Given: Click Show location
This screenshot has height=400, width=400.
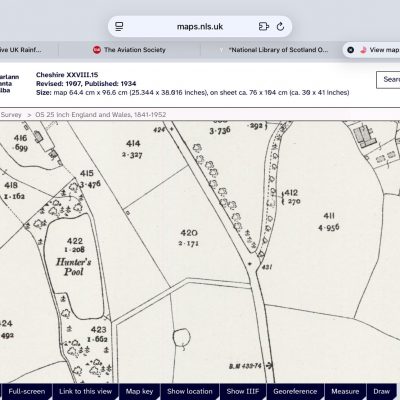Looking at the screenshot, I should tap(190, 392).
